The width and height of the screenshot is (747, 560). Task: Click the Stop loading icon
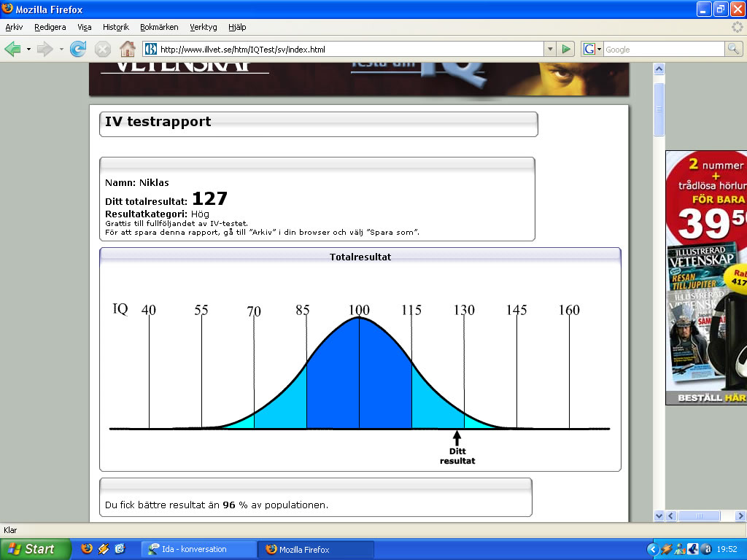coord(103,49)
